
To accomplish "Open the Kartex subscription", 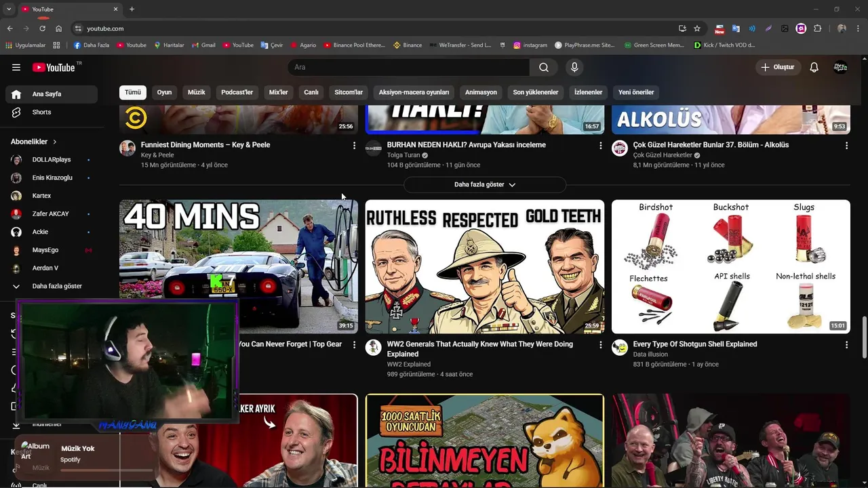I will coord(51,196).
